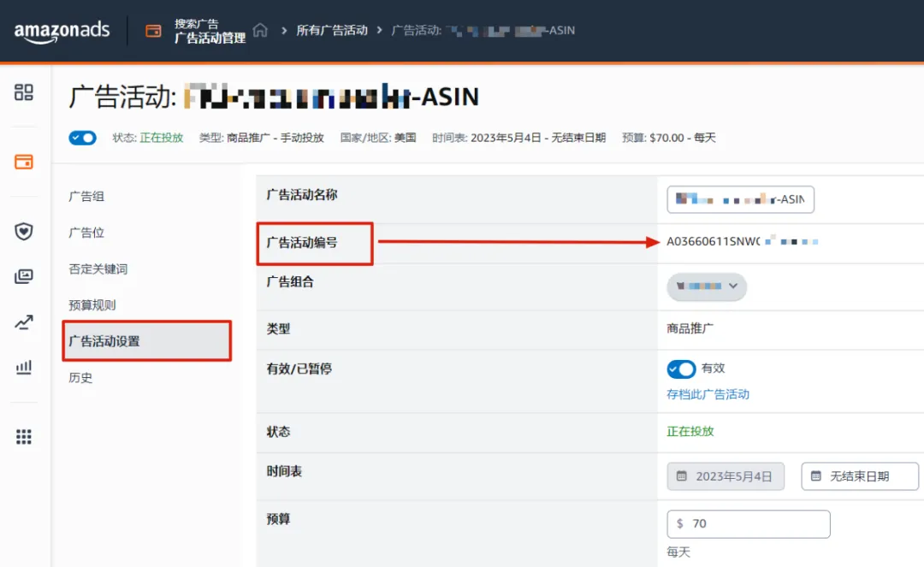Toggle the 有效 active switch in settings
This screenshot has width=924, height=567.
tap(681, 369)
